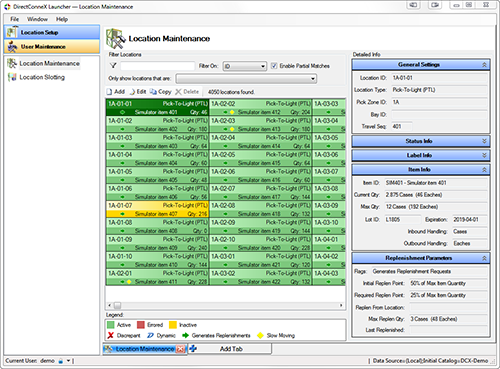Expand the Label Info panel
This screenshot has height=369, width=500.
484,155
